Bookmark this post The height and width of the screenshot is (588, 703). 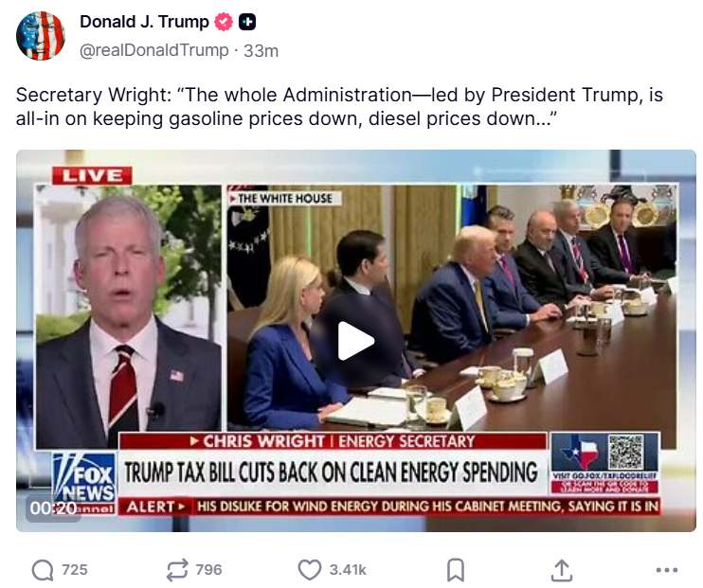click(456, 570)
